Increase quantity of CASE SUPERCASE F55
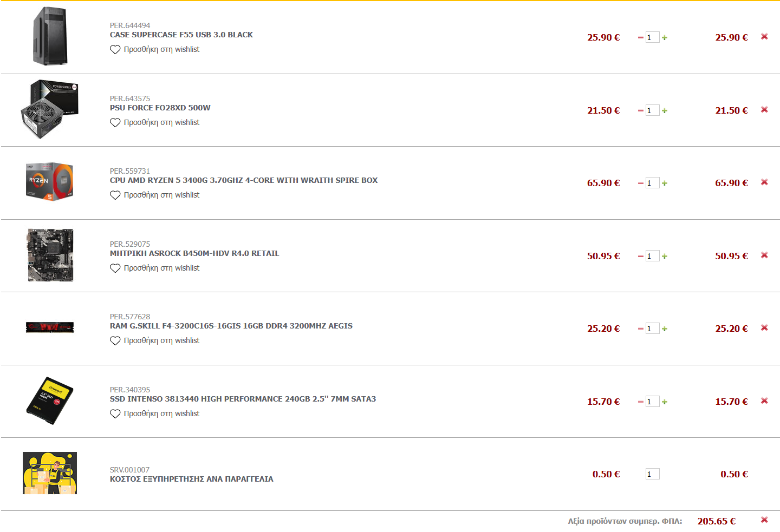 tap(665, 38)
